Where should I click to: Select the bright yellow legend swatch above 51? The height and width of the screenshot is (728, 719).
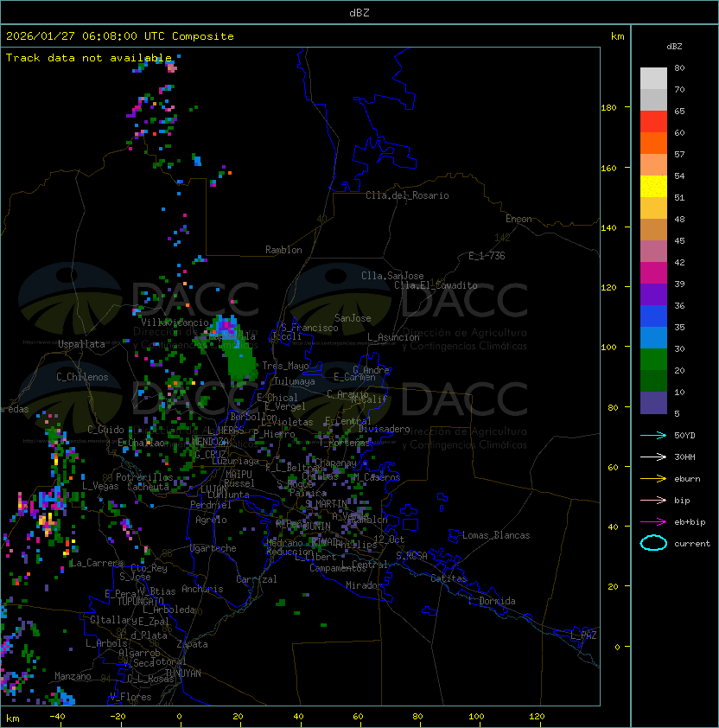pyautogui.click(x=653, y=187)
